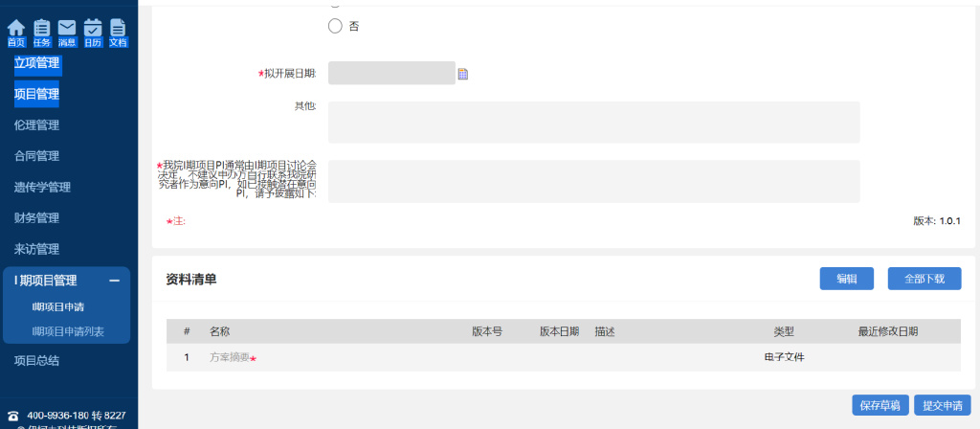The height and width of the screenshot is (429, 980).
Task: Go to I期项目申请列表 submenu
Action: [x=68, y=331]
